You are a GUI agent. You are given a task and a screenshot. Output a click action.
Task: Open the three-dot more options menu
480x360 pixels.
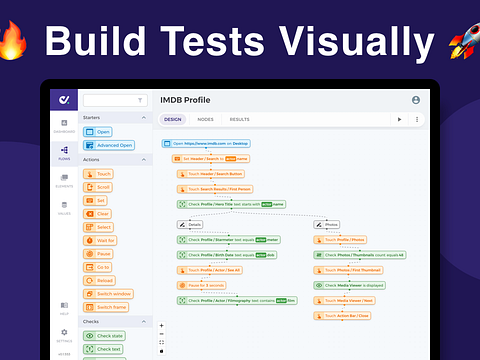tap(417, 119)
